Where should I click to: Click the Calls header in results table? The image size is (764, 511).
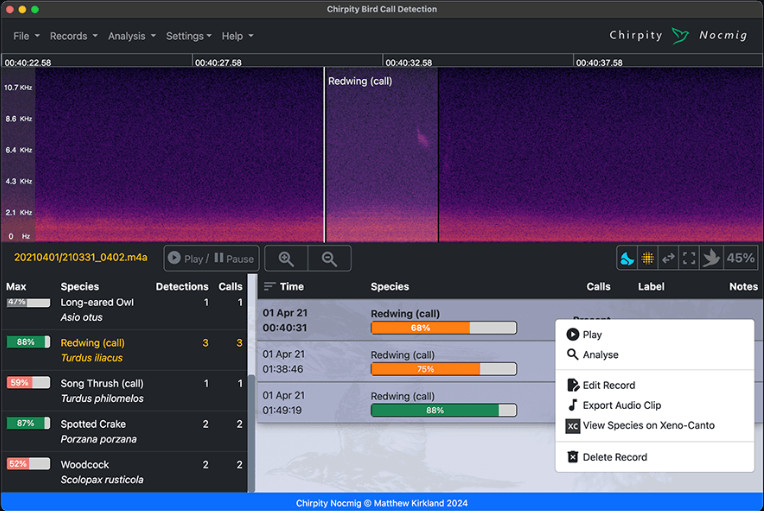pyautogui.click(x=598, y=286)
